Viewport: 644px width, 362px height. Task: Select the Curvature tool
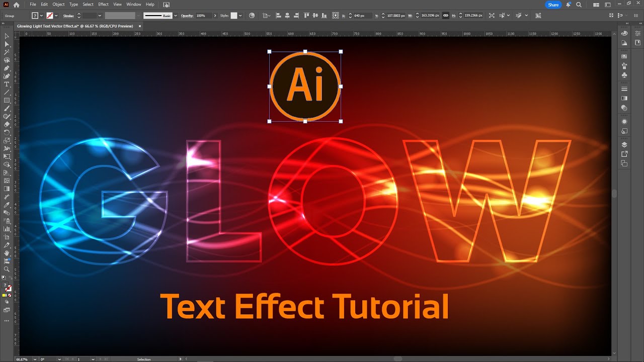click(x=7, y=76)
